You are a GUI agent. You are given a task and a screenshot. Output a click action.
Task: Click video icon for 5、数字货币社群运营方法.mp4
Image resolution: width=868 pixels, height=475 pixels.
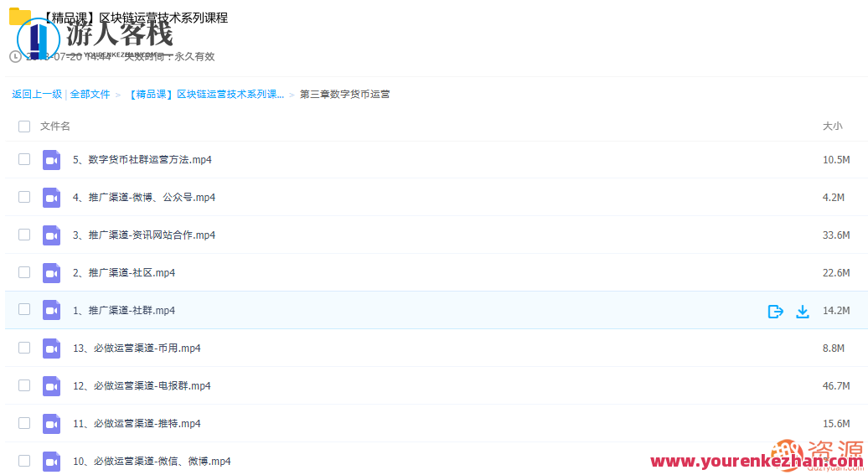pos(51,160)
